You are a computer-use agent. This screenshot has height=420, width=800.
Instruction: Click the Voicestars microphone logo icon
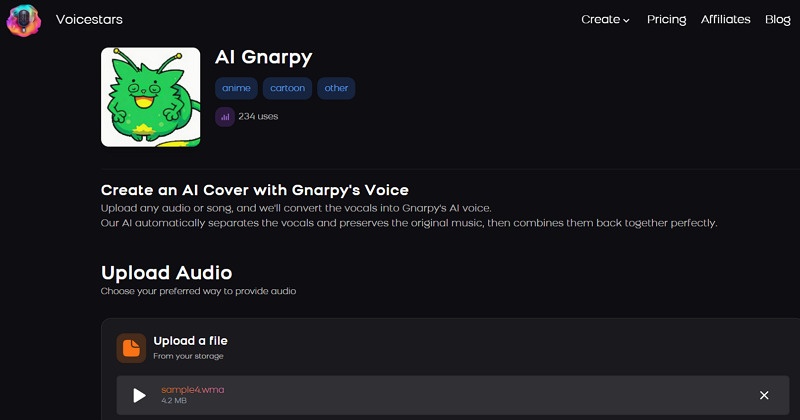click(23, 20)
